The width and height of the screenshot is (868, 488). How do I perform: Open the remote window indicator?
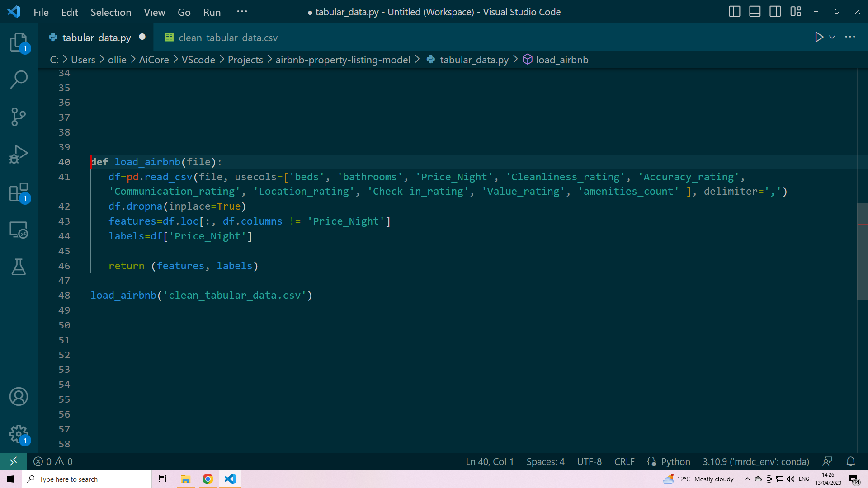13,461
